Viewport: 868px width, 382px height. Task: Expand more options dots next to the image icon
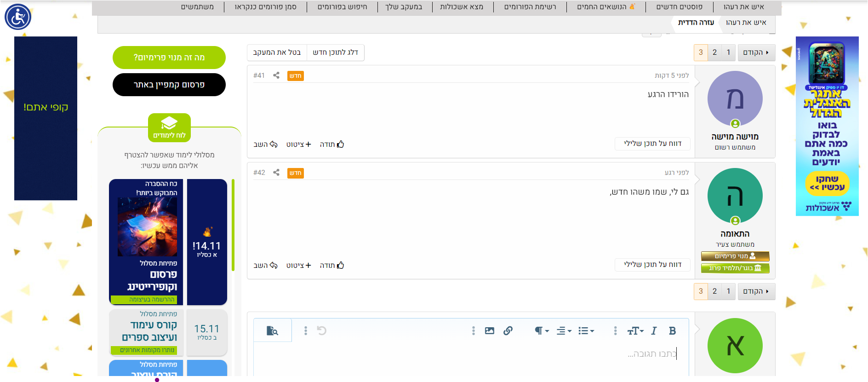[473, 330]
